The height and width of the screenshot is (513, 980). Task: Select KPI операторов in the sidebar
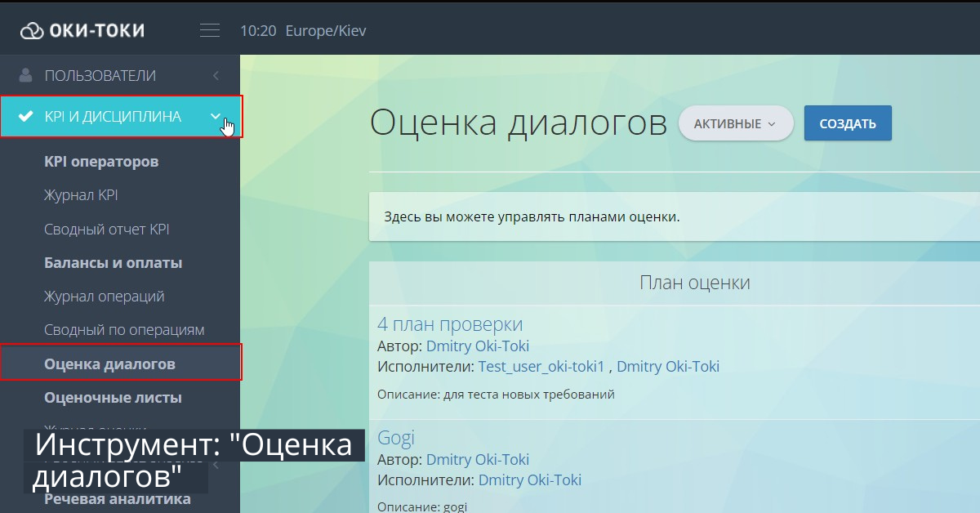click(x=101, y=162)
